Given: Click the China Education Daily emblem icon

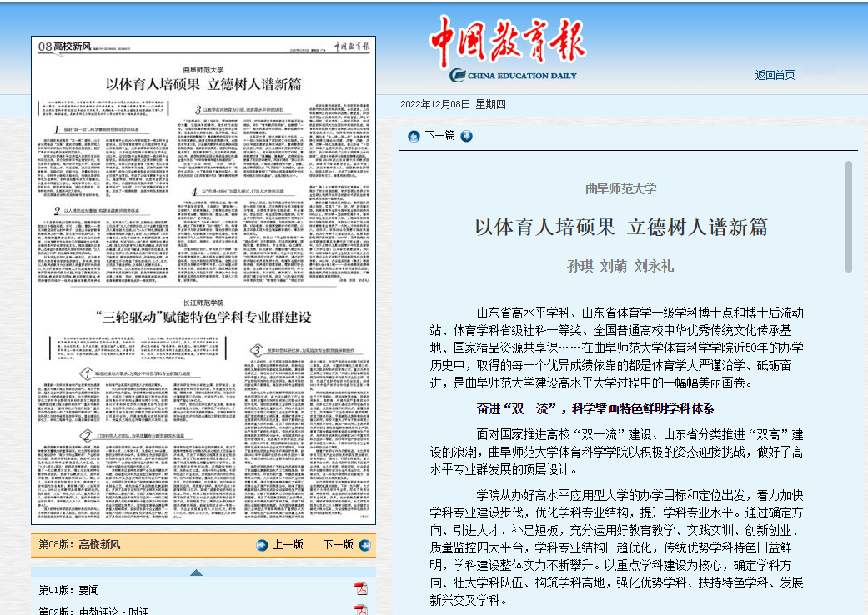Looking at the screenshot, I should (458, 76).
